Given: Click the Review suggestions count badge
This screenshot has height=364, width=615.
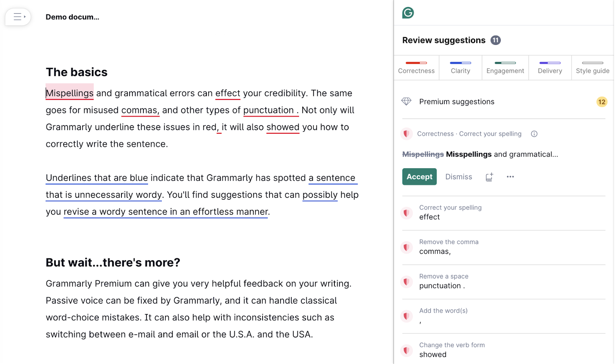Looking at the screenshot, I should [495, 40].
